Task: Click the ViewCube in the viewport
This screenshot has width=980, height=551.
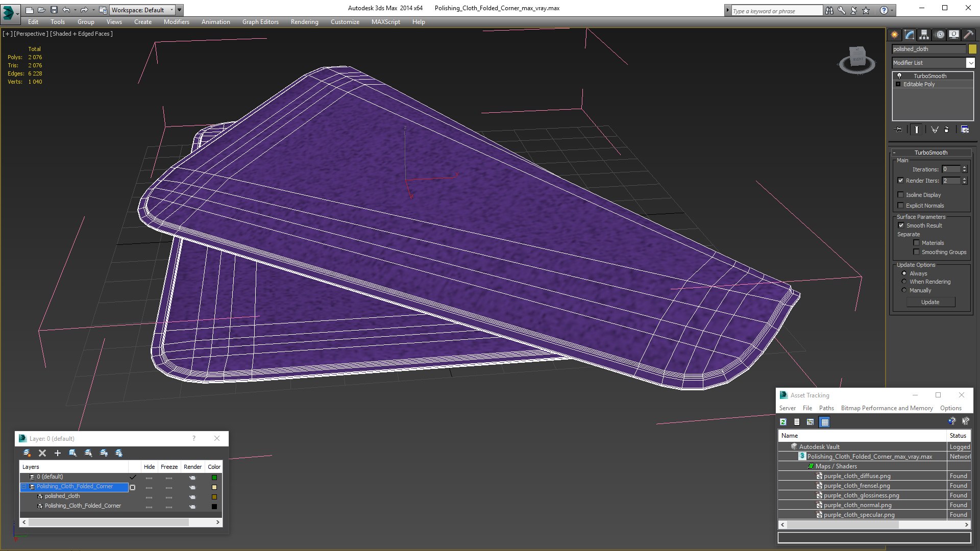Action: [x=857, y=60]
